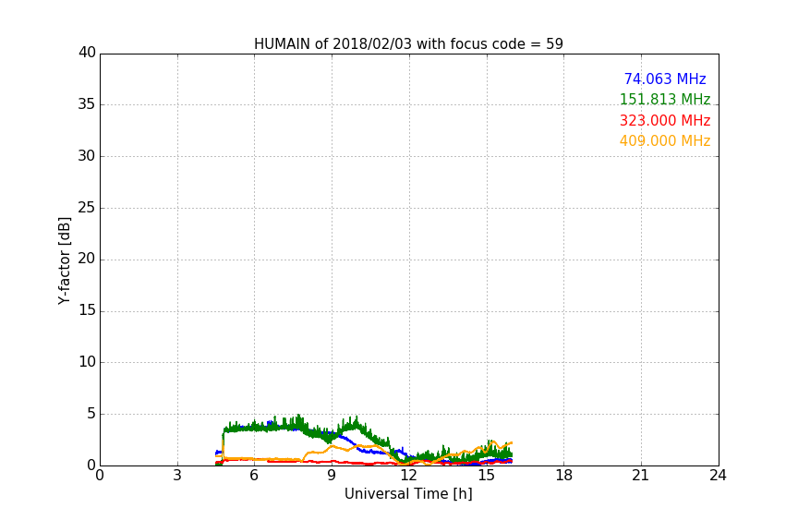Click the x-axis tick label '12'
798x532 pixels.
(409, 476)
